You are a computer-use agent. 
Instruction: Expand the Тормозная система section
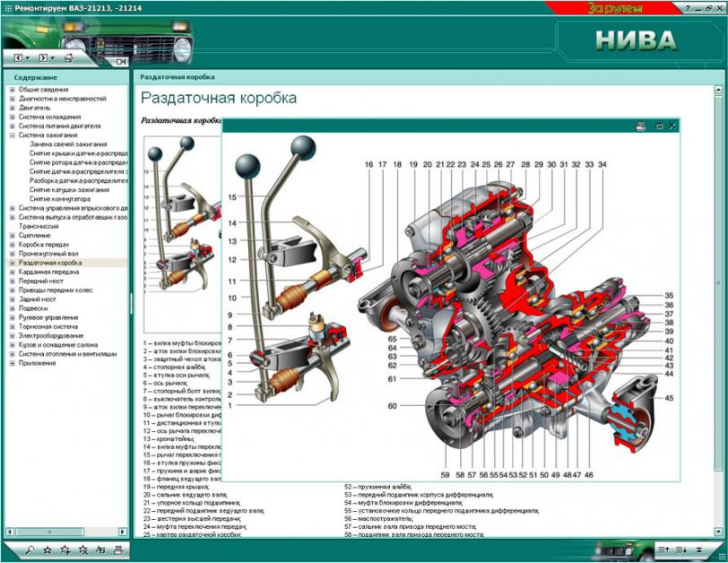click(x=13, y=326)
